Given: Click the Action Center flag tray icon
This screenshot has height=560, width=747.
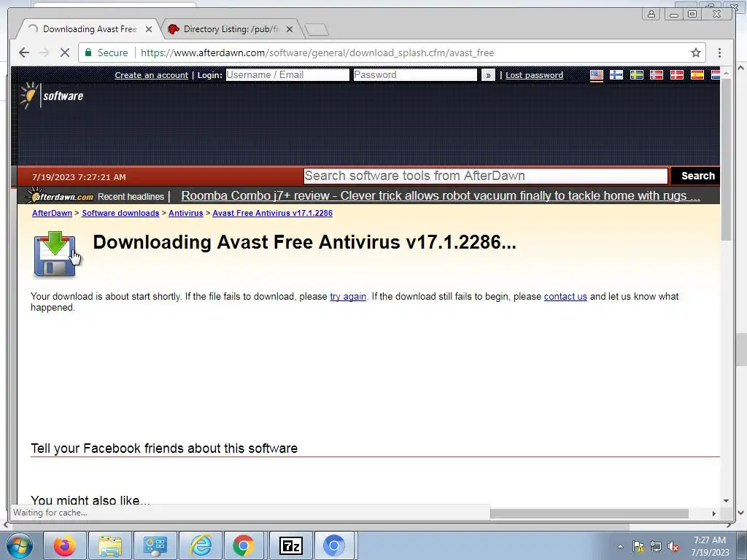Looking at the screenshot, I should pyautogui.click(x=638, y=546).
